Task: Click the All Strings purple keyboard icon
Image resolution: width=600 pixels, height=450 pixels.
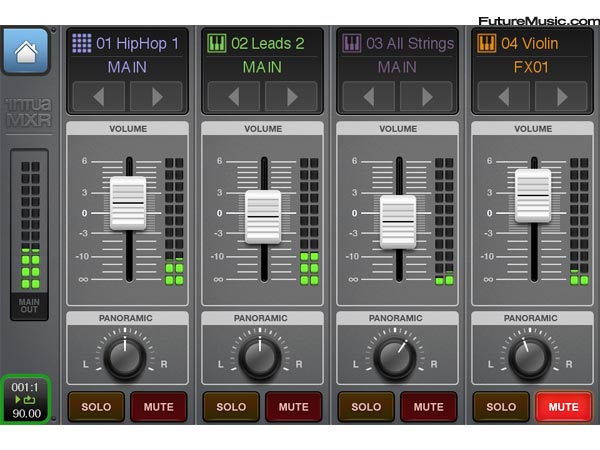Action: click(352, 43)
